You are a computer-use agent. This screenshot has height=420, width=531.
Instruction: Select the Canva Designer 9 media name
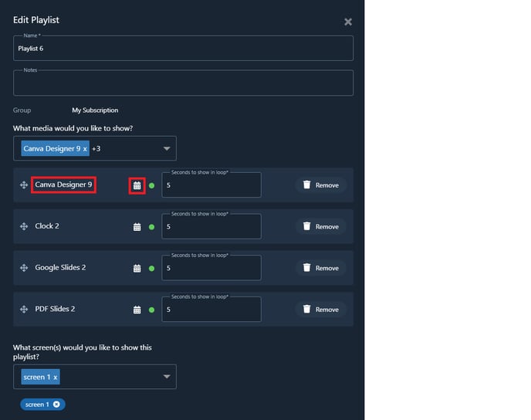63,185
